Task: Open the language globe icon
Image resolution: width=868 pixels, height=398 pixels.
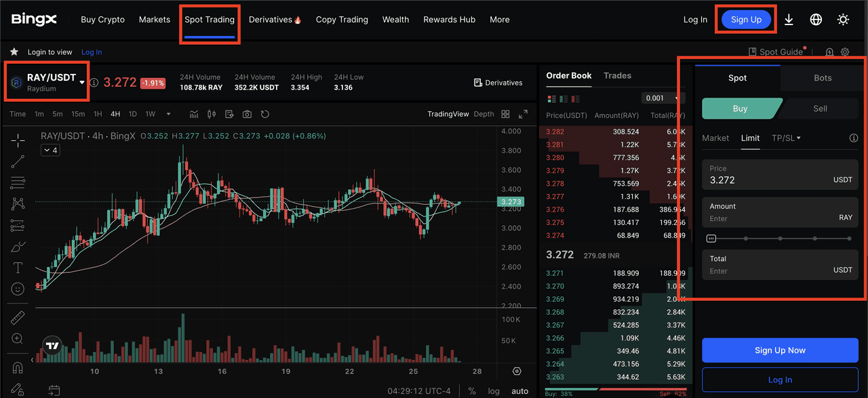Action: point(816,20)
